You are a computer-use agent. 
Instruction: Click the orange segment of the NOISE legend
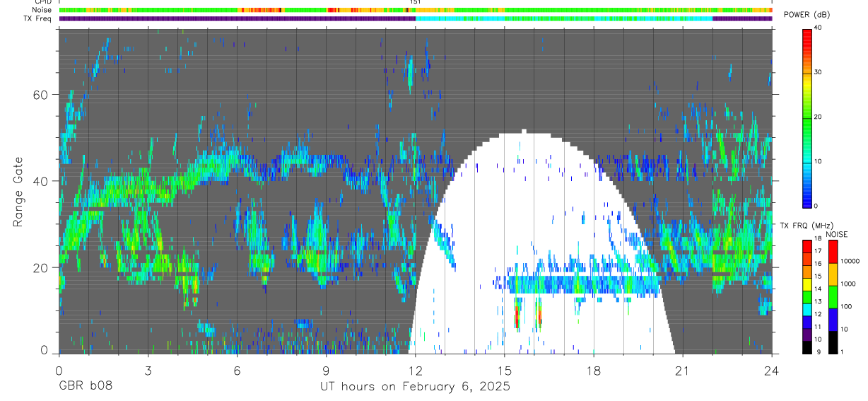833,274
